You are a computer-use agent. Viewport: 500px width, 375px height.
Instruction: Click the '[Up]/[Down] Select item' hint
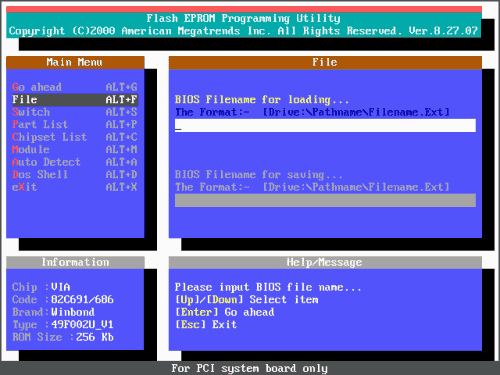tap(247, 299)
